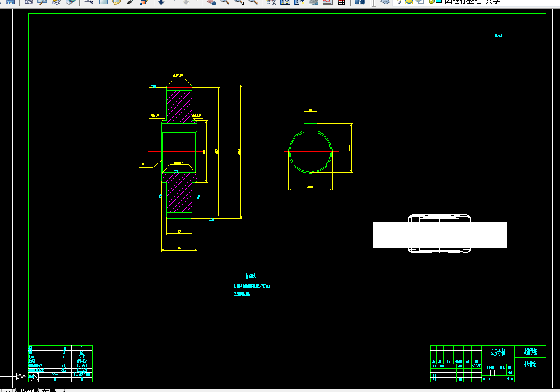Viewport: 560px width, 392px height.
Task: Select the '0.050' value in the parameter table
Action: tap(82, 366)
